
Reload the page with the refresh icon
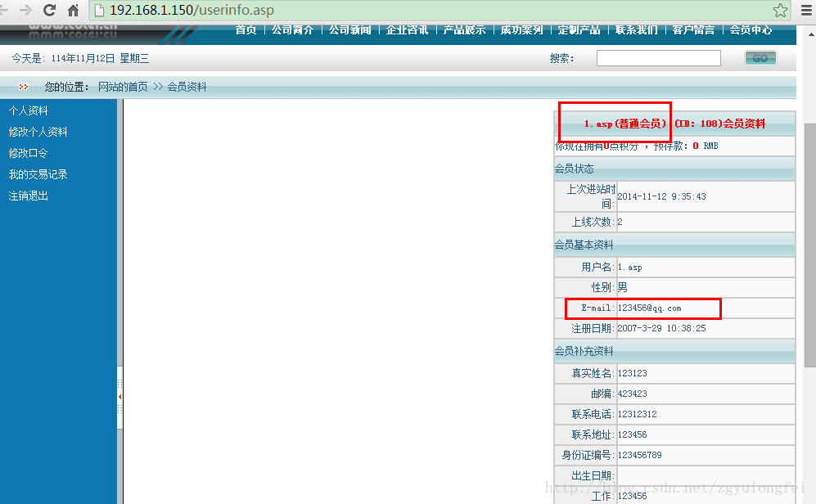click(x=49, y=10)
